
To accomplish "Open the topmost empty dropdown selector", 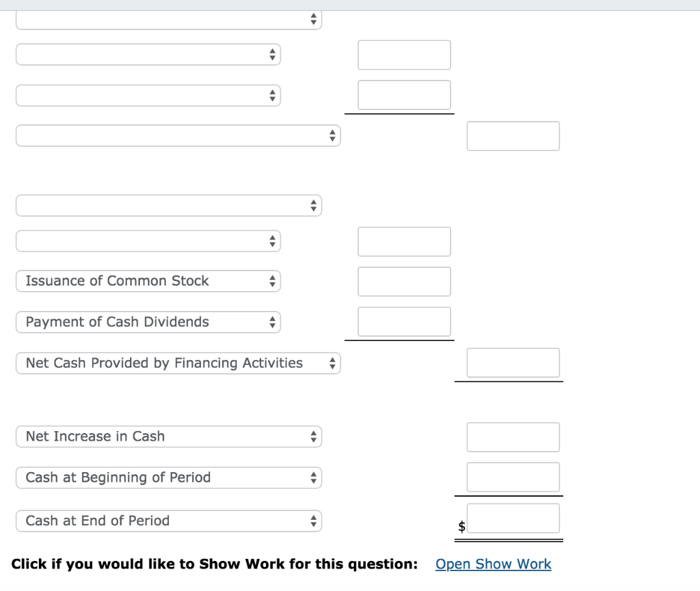I will click(168, 19).
